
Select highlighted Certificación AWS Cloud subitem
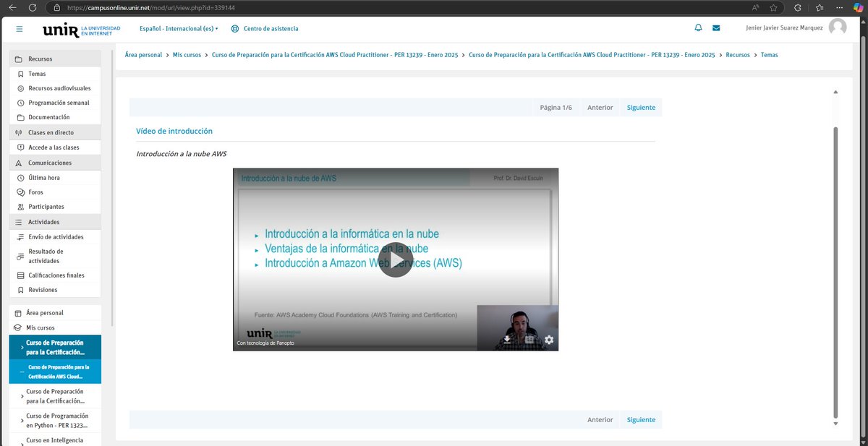pyautogui.click(x=56, y=372)
